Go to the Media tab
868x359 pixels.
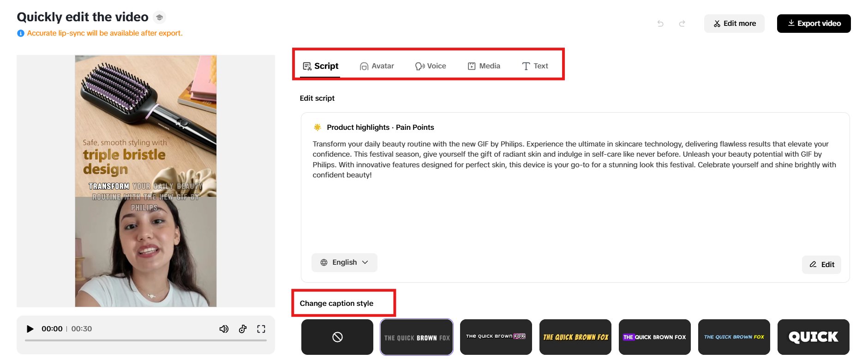pyautogui.click(x=484, y=66)
